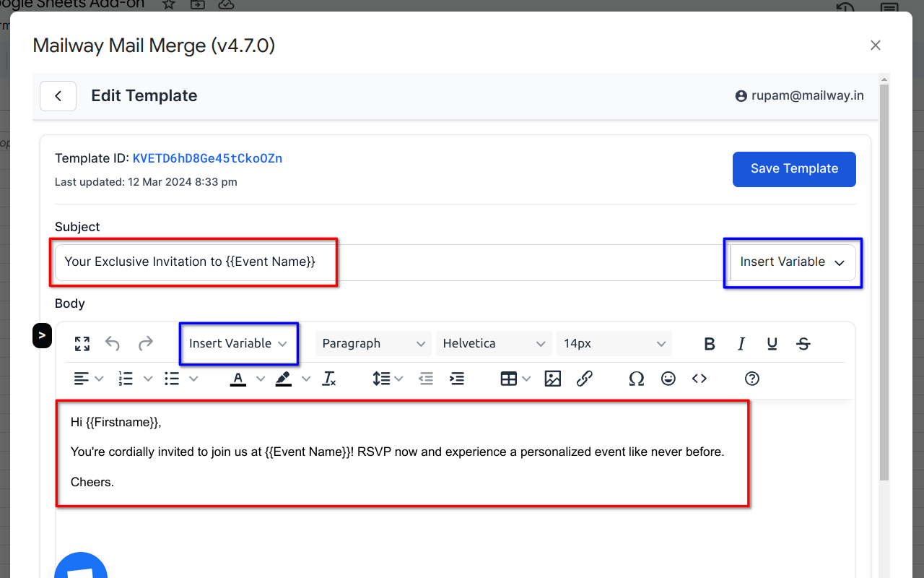Click the Save Template button

794,169
